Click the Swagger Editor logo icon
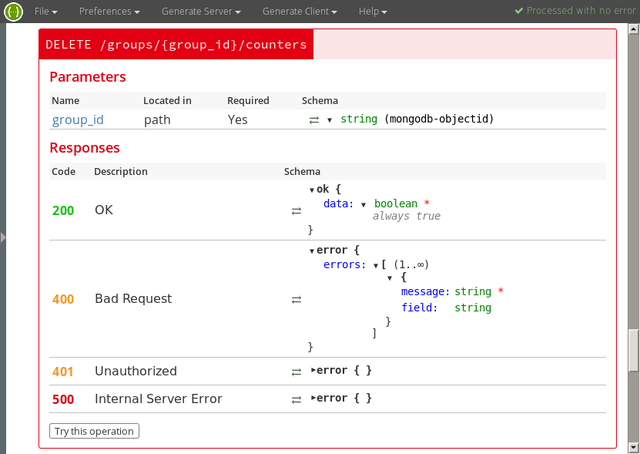Screen dimensions: 640x454 (13, 11)
